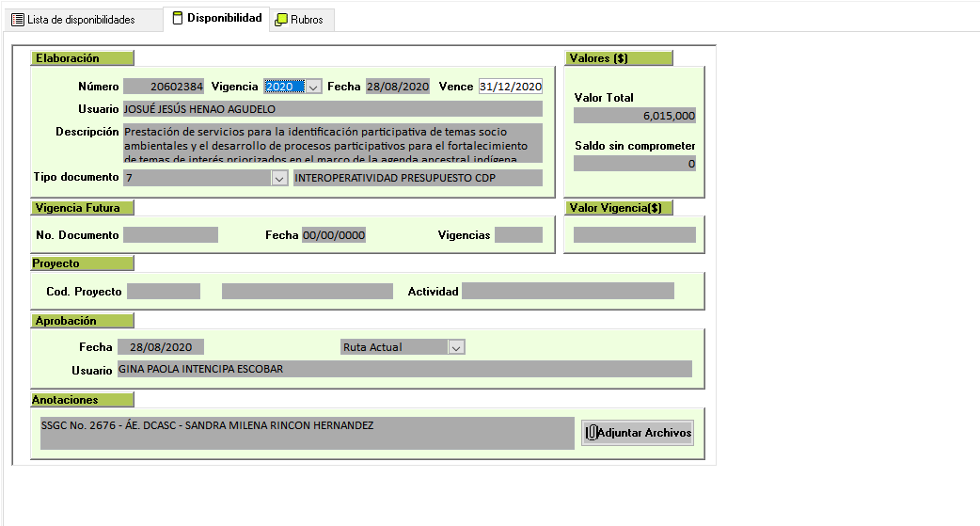Click the Disponibilidad tab document icon

tap(178, 19)
